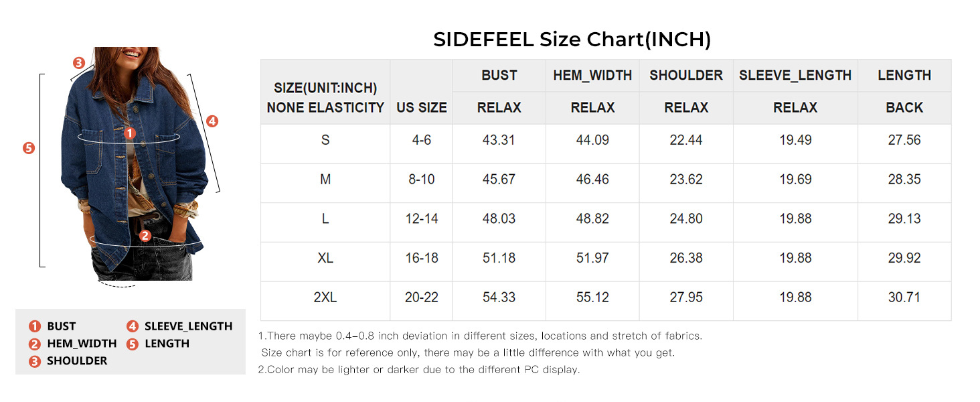Select the legend icon next to SLEEVE_LENGTH label
This screenshot has height=402, width=980.
133,326
